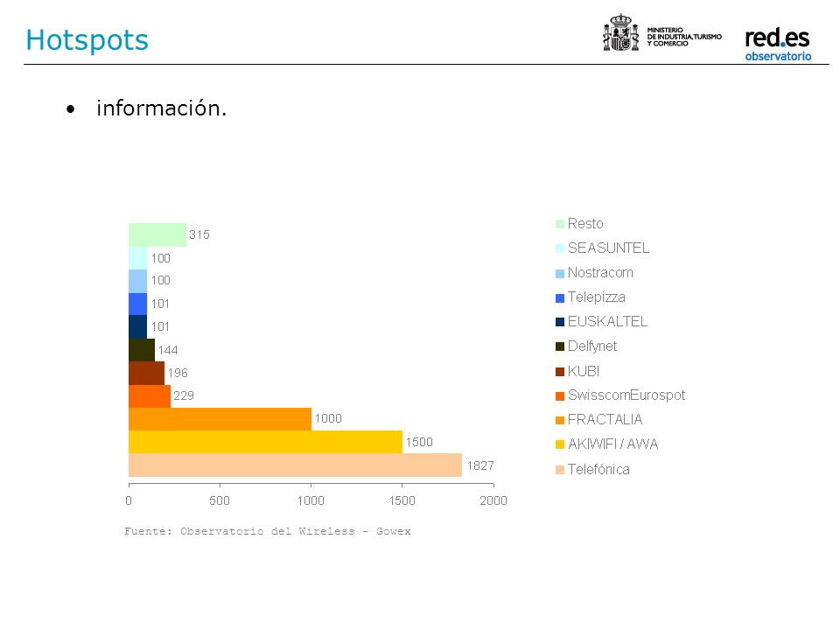The width and height of the screenshot is (840, 630).
Task: Click the 1500 bar data label
Action: [419, 442]
